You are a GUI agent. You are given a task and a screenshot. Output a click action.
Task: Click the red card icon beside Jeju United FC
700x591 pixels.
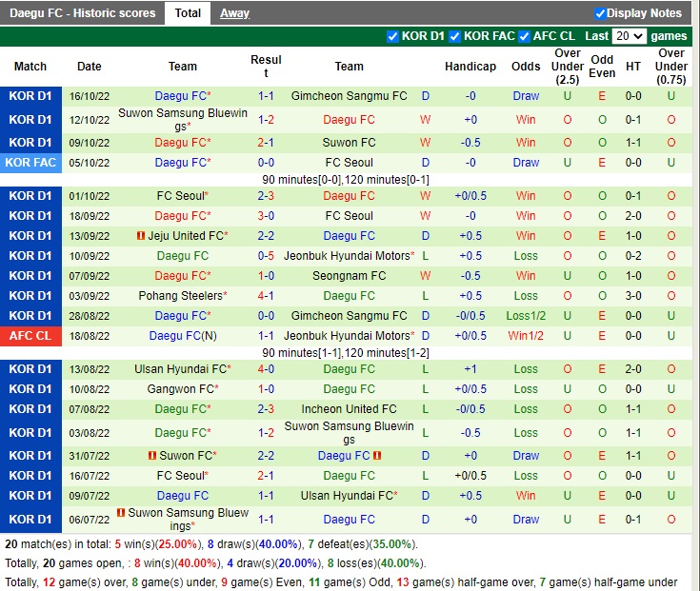click(x=140, y=236)
